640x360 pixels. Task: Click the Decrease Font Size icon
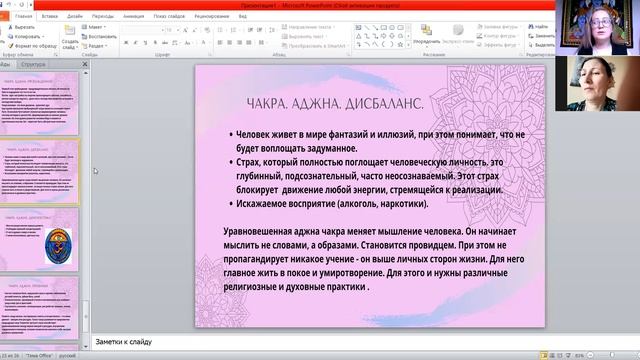(194, 30)
